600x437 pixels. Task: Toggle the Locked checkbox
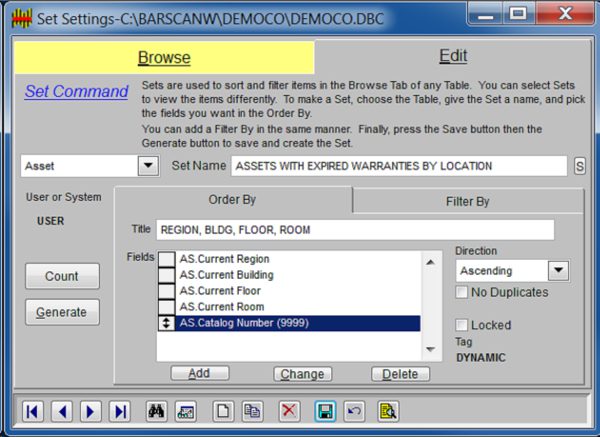(462, 325)
